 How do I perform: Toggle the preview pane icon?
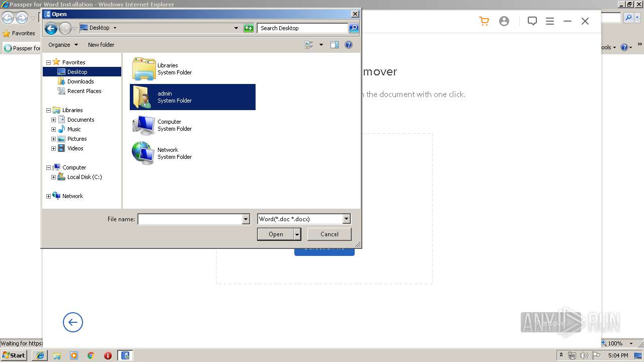click(335, 45)
